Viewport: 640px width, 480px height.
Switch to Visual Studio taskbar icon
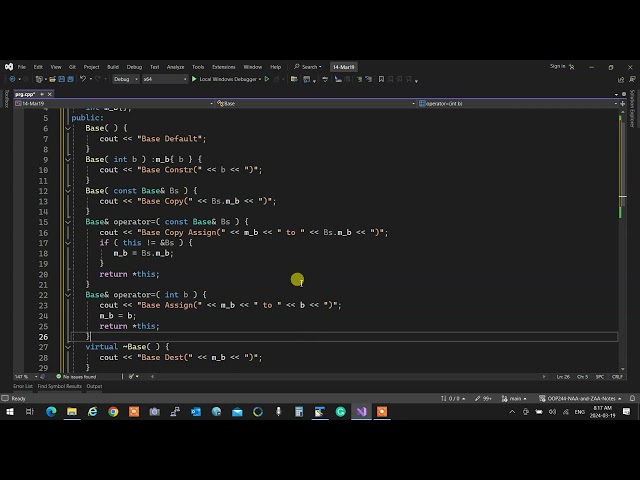[x=361, y=412]
